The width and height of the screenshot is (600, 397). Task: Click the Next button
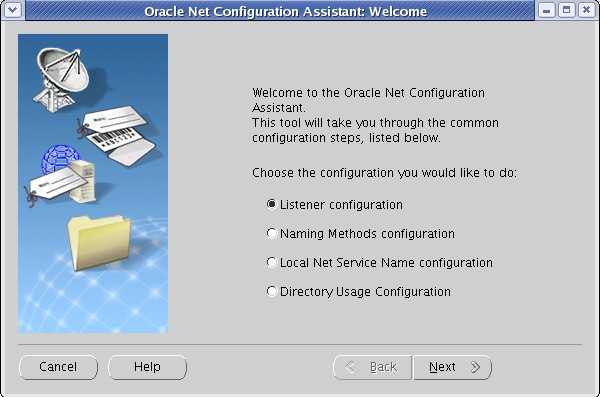click(452, 367)
